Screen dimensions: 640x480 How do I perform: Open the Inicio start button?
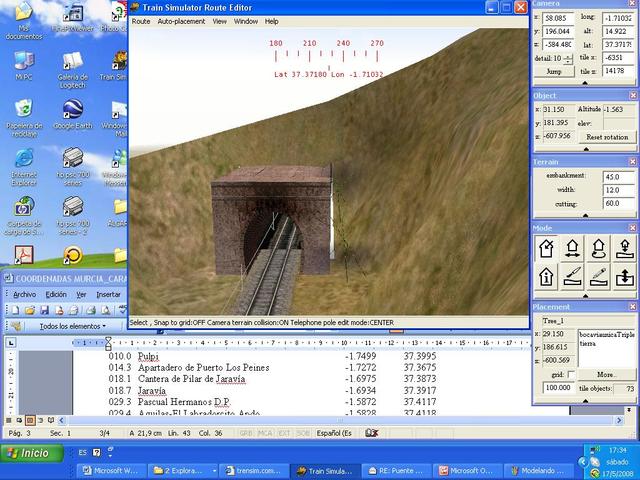28,453
